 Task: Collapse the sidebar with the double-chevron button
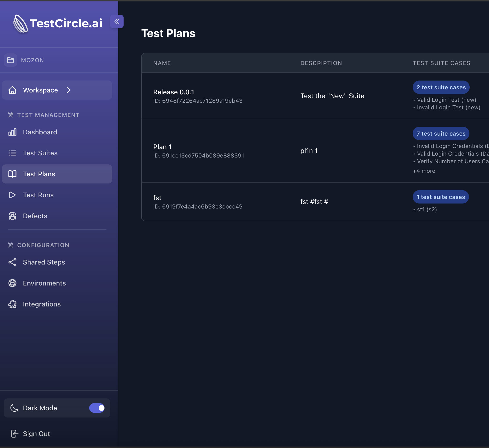pyautogui.click(x=117, y=22)
